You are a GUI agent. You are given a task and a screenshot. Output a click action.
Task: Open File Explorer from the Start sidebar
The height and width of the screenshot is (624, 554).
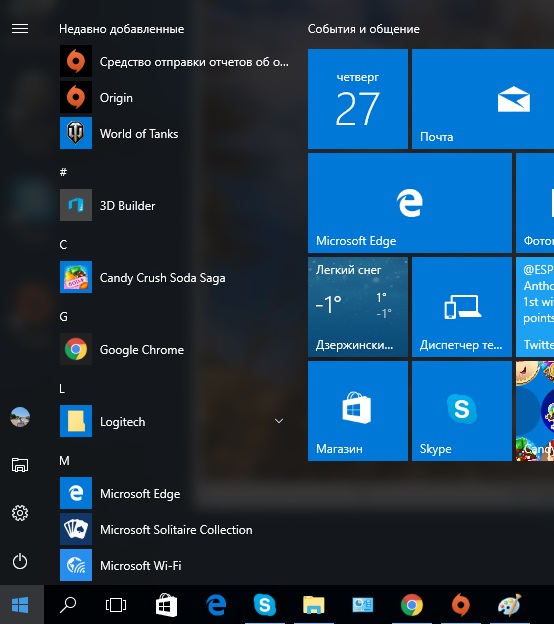(20, 465)
